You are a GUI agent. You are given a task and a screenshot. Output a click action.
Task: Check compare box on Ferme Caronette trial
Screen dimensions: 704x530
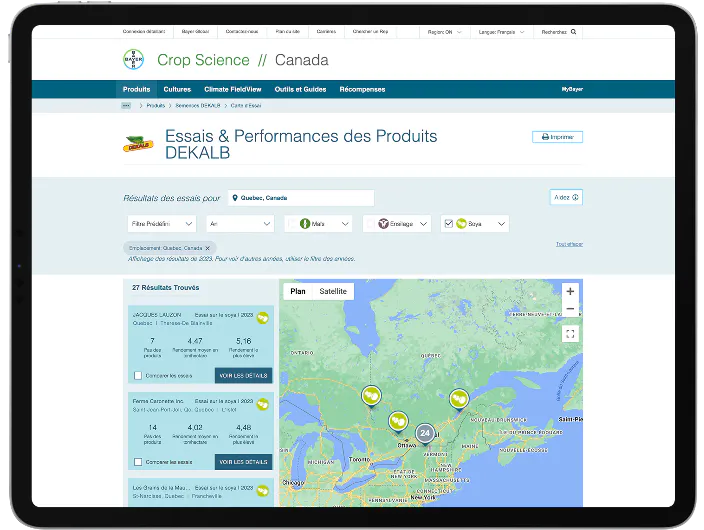138,462
